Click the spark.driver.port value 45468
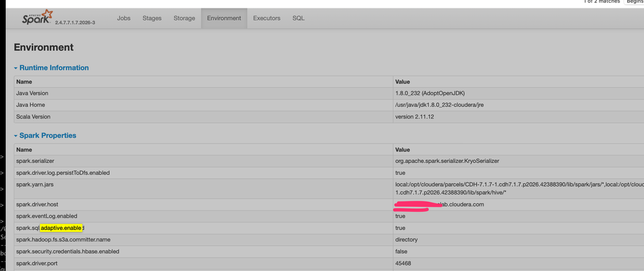Viewport: 644px width, 271px height. [405, 263]
